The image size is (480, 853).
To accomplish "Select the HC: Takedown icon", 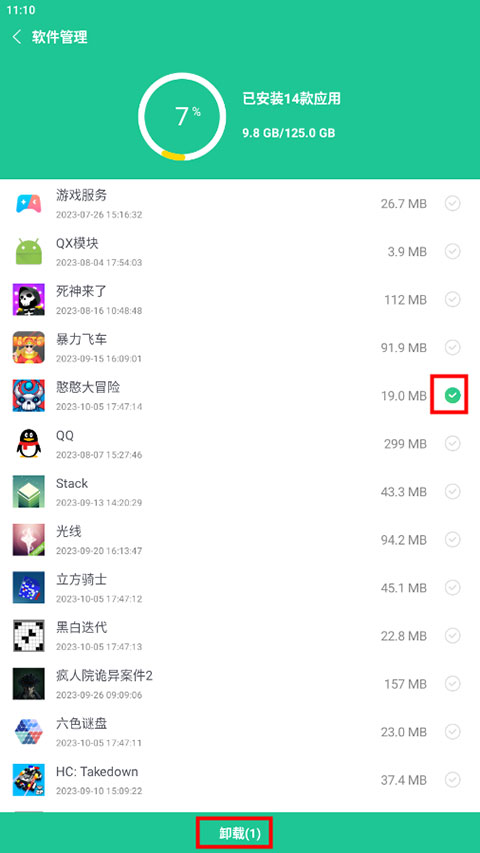I will point(28,780).
